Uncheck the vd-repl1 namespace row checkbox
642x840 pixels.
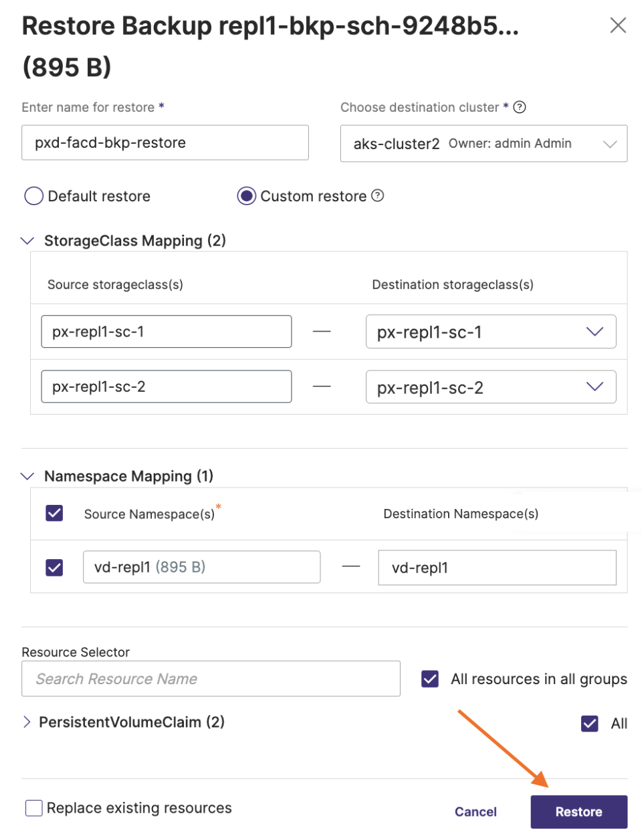coord(54,567)
